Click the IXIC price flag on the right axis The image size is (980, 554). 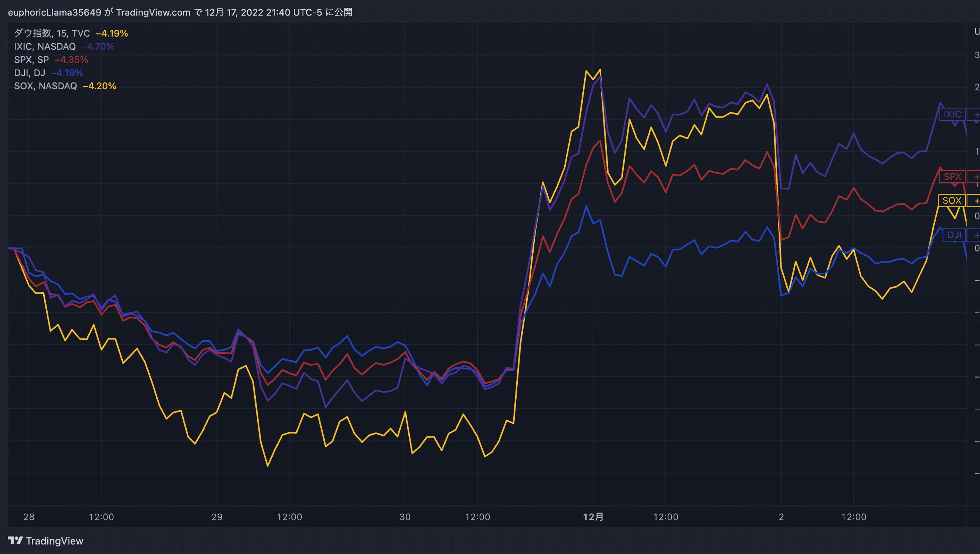point(952,114)
